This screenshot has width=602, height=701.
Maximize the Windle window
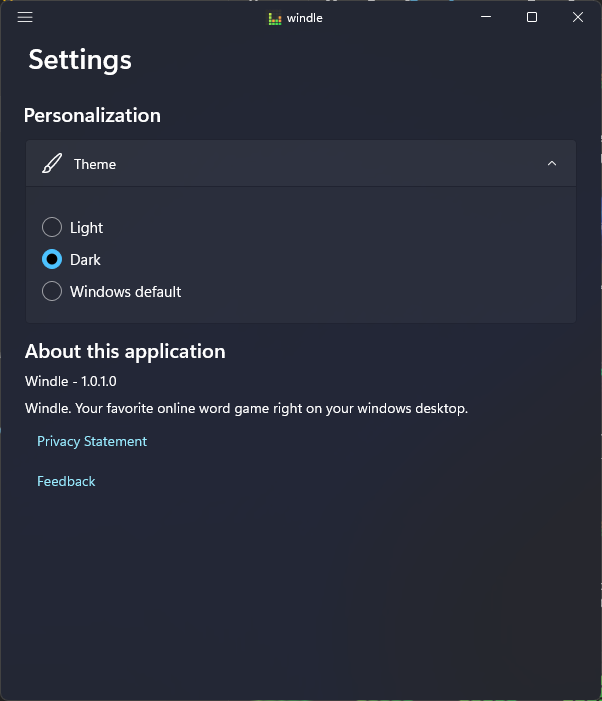[532, 17]
